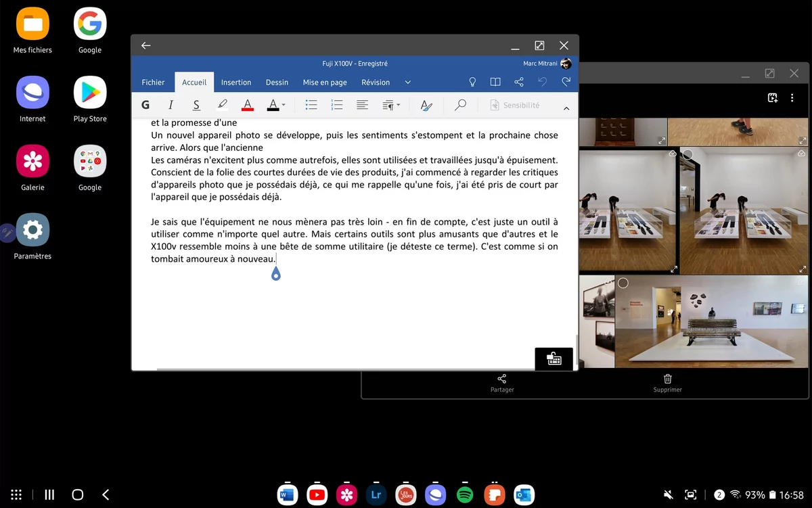This screenshot has width=812, height=508.
Task: Toggle underline formatting in Word
Action: coord(196,105)
